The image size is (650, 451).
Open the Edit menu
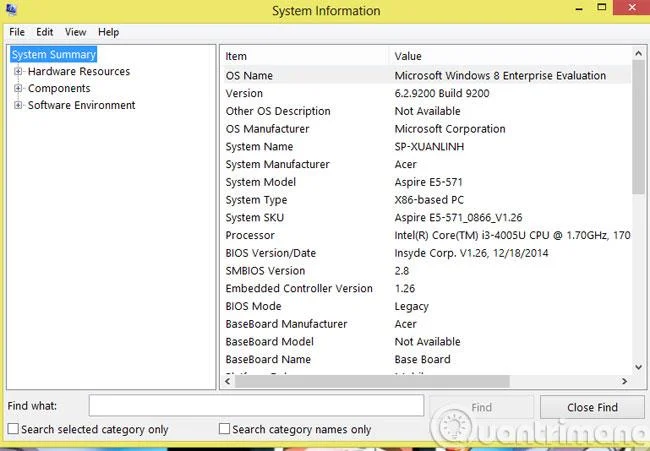44,32
